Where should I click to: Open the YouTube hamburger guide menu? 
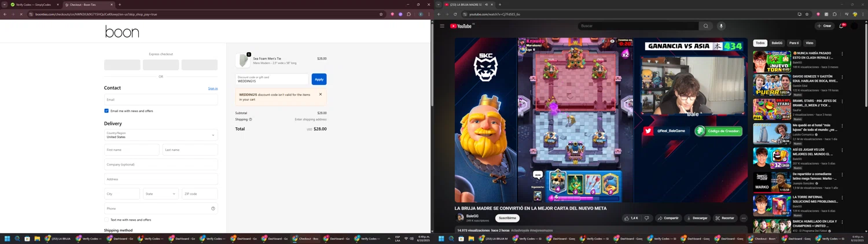tap(442, 26)
